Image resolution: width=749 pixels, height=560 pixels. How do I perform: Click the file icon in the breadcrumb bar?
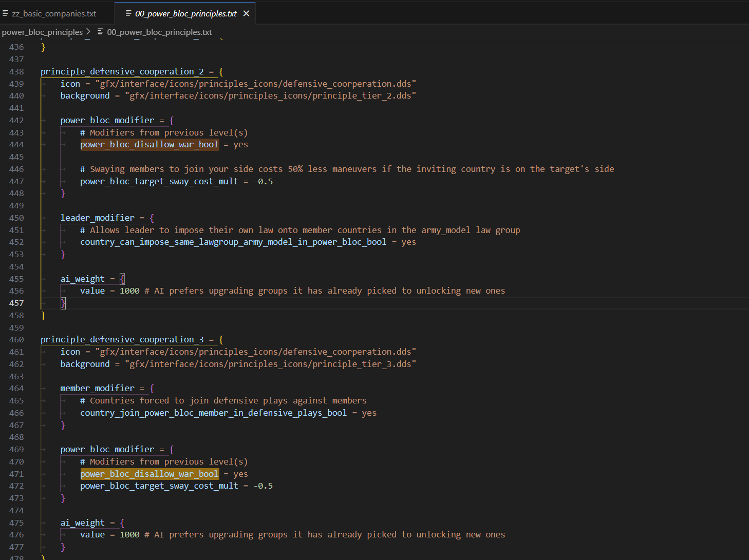(100, 32)
